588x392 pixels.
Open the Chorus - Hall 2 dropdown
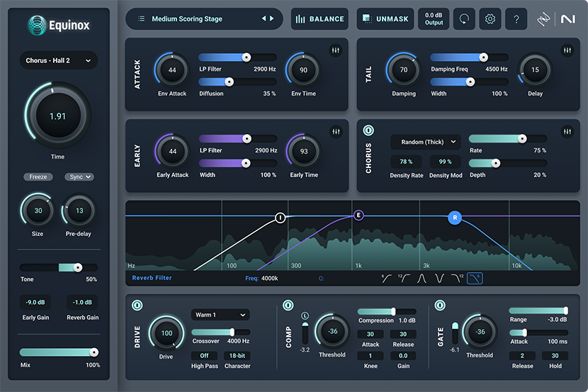coord(59,61)
